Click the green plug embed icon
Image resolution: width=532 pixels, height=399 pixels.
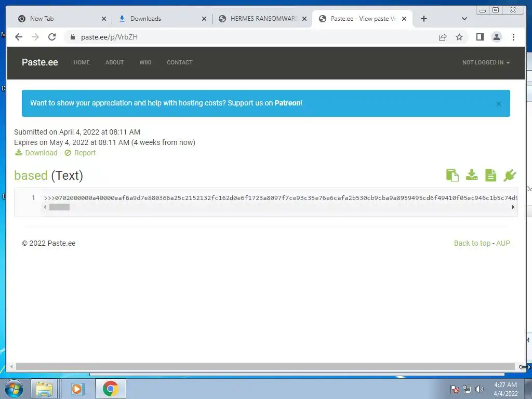[510, 175]
